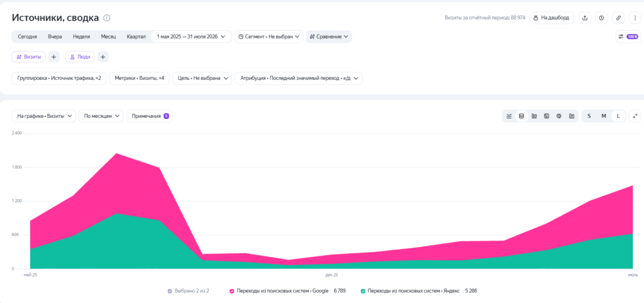
Task: Open report history via clock icon
Action: coord(601,18)
